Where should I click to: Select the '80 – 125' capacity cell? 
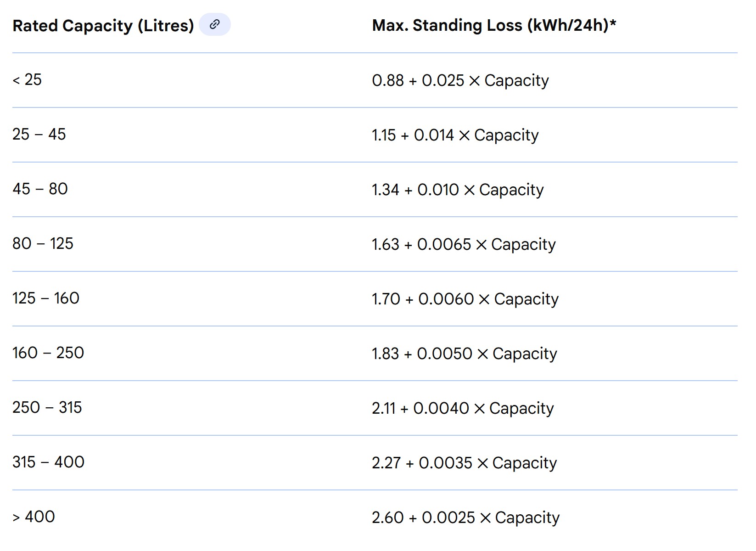point(43,244)
